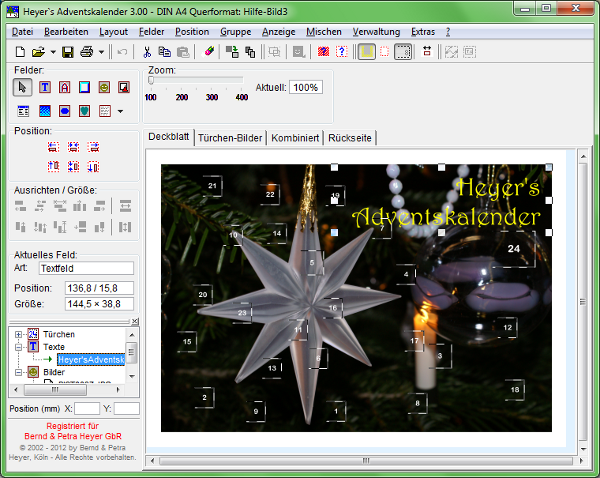Collapse the Texte tree node

(18, 347)
